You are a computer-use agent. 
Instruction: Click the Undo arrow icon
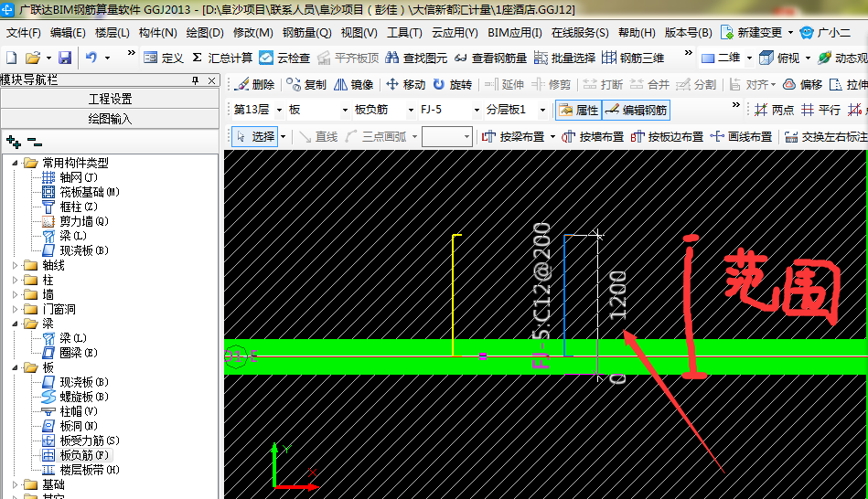point(91,57)
